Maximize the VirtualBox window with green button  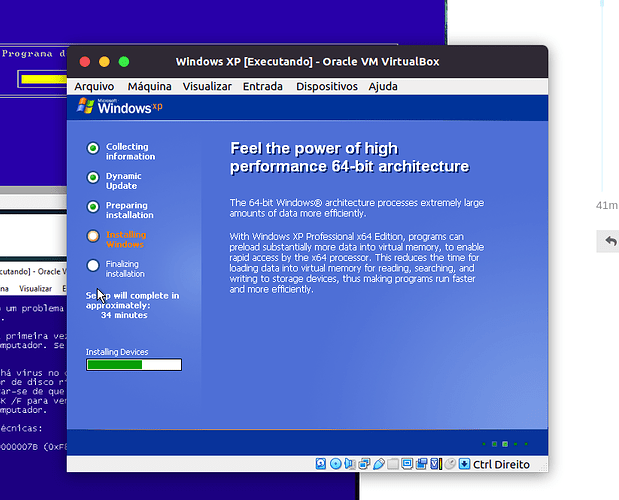124,62
